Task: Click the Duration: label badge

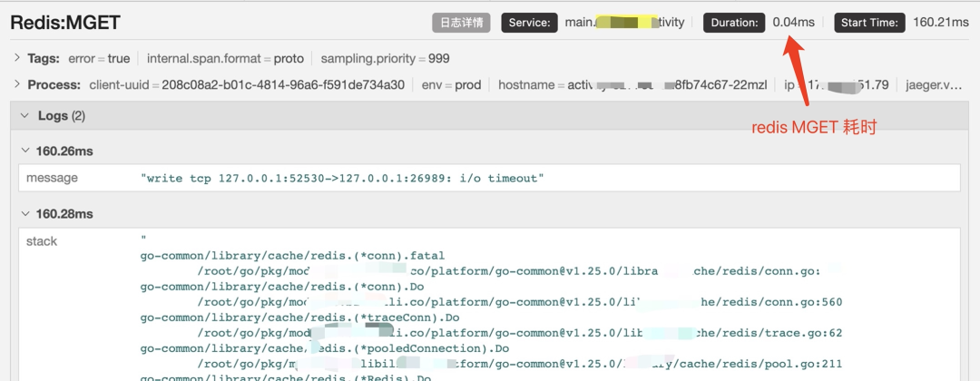Action: coord(734,23)
